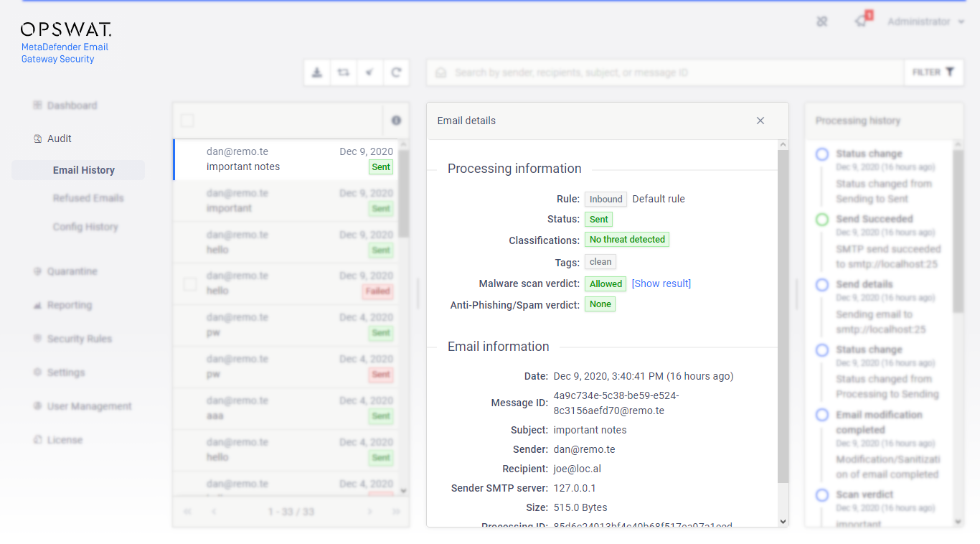Expand the Audit sidebar section
Image resolution: width=980 pixels, height=544 pixels.
(60, 139)
